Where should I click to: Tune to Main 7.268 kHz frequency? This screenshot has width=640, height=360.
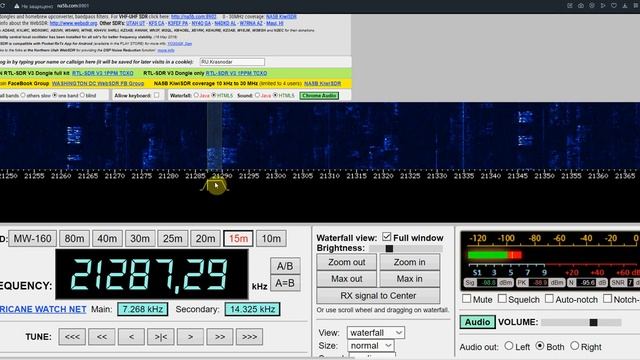142,309
